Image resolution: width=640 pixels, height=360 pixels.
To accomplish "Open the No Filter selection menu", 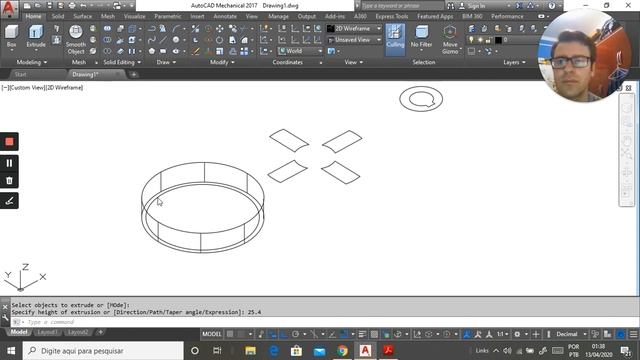I will [421, 37].
